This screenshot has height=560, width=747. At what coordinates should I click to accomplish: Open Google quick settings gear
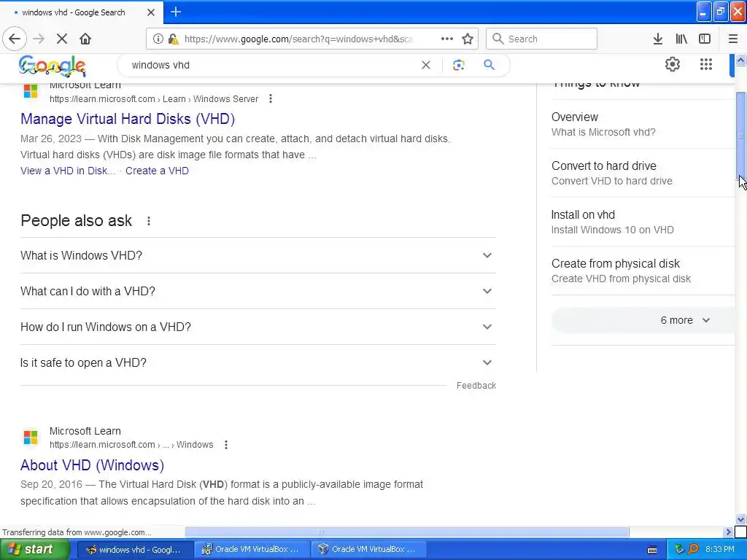(x=673, y=64)
